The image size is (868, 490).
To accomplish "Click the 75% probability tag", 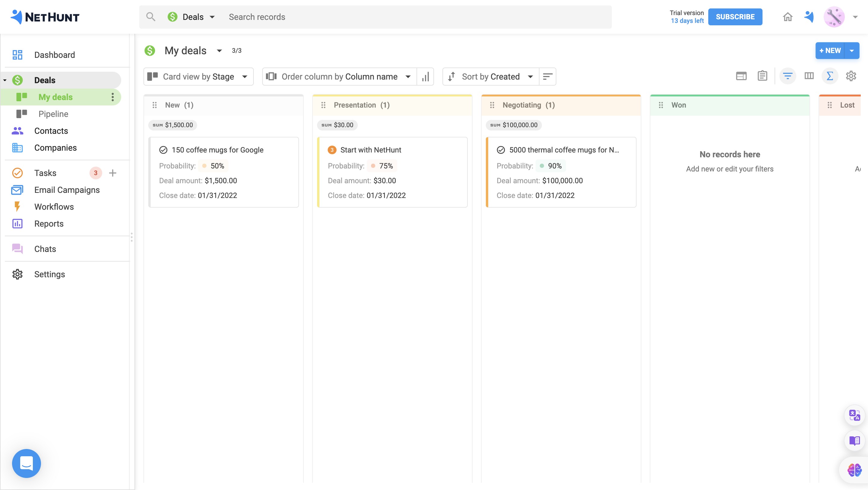I will (382, 166).
